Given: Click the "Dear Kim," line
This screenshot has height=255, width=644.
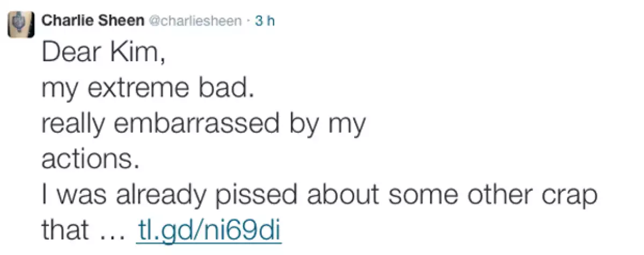Looking at the screenshot, I should (x=102, y=53).
